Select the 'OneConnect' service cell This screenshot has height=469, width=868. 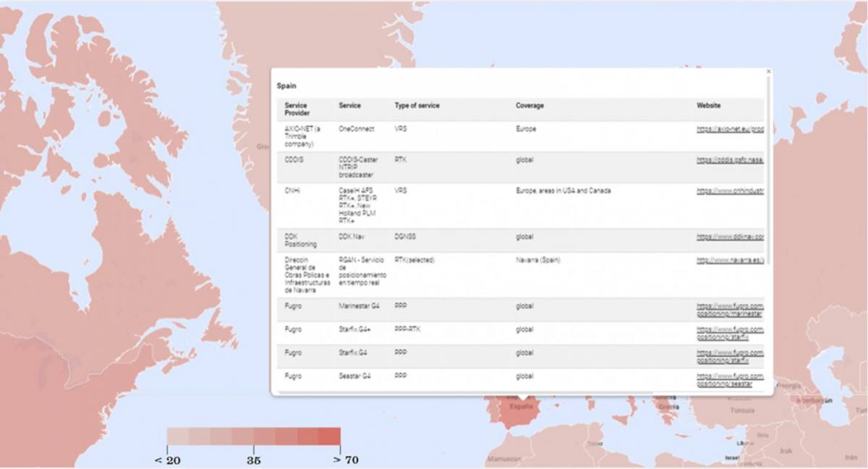[356, 129]
